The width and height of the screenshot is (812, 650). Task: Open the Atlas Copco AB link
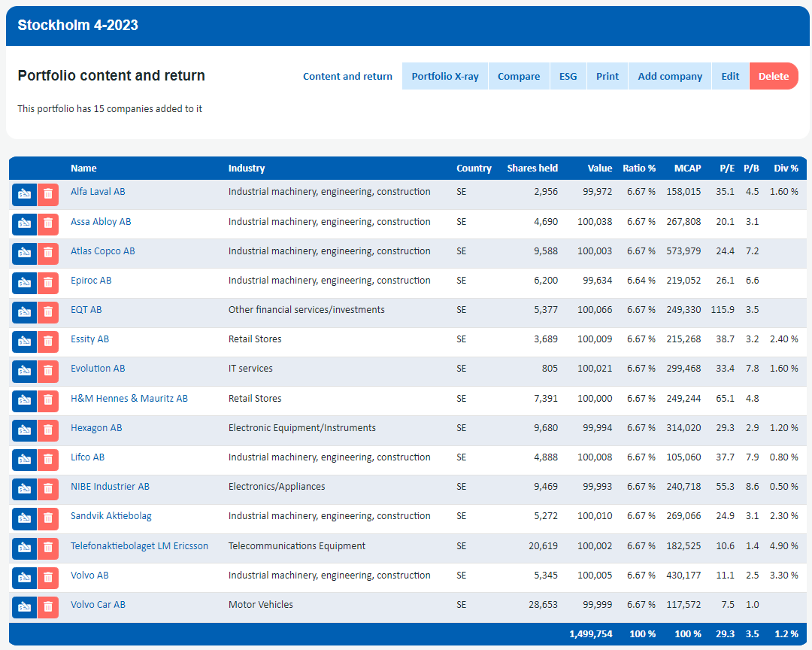point(102,251)
